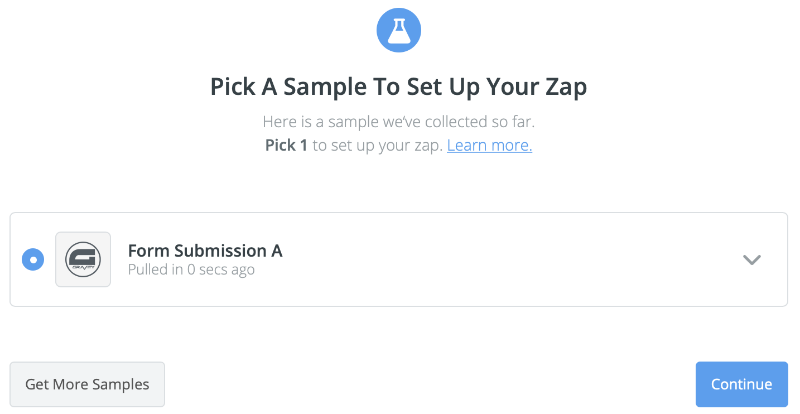Click the Gravity Forms logo icon
This screenshot has height=414, width=800.
click(x=83, y=259)
